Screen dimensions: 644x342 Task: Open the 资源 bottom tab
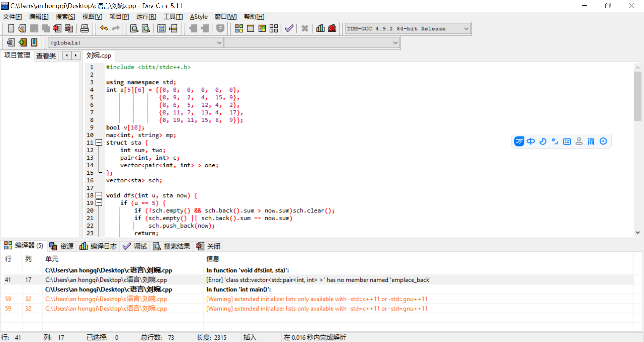click(62, 246)
